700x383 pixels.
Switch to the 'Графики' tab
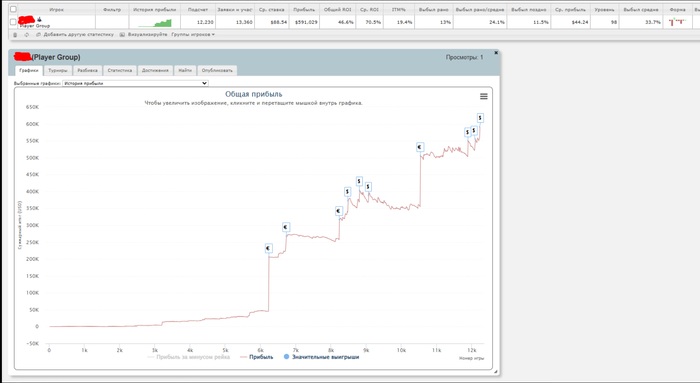[x=29, y=71]
